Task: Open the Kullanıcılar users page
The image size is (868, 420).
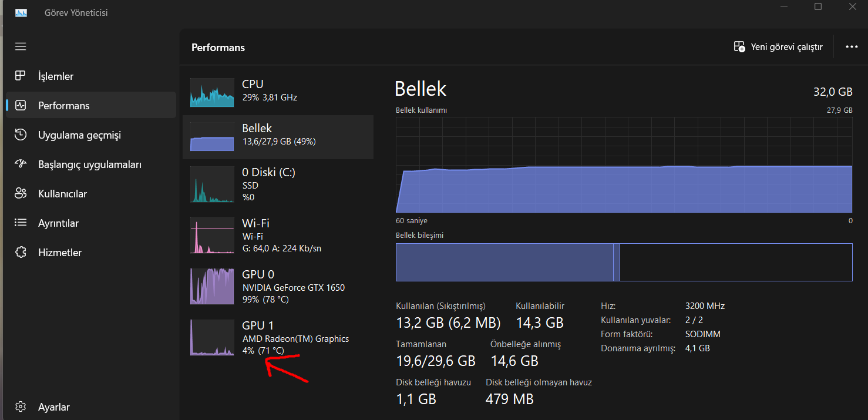Action: tap(62, 194)
